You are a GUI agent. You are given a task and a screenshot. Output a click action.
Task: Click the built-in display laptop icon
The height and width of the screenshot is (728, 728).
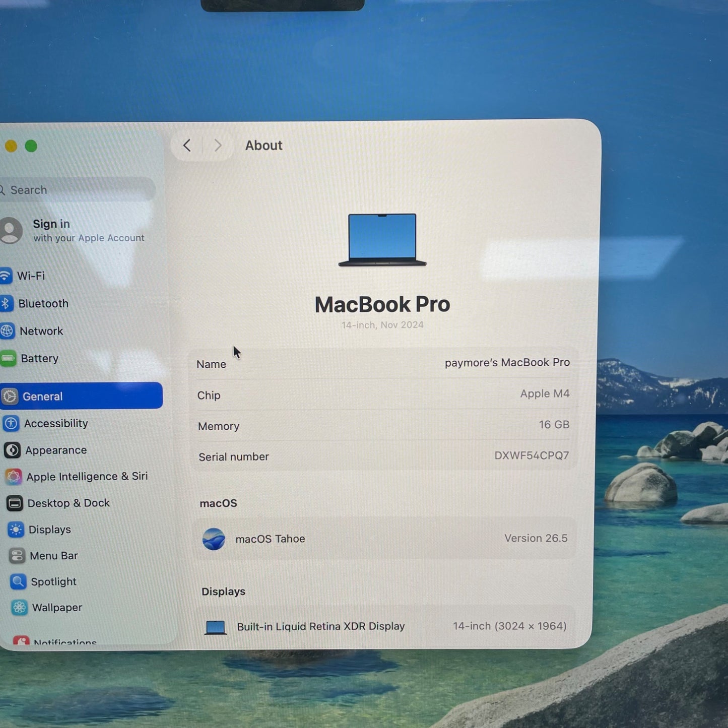pyautogui.click(x=216, y=627)
